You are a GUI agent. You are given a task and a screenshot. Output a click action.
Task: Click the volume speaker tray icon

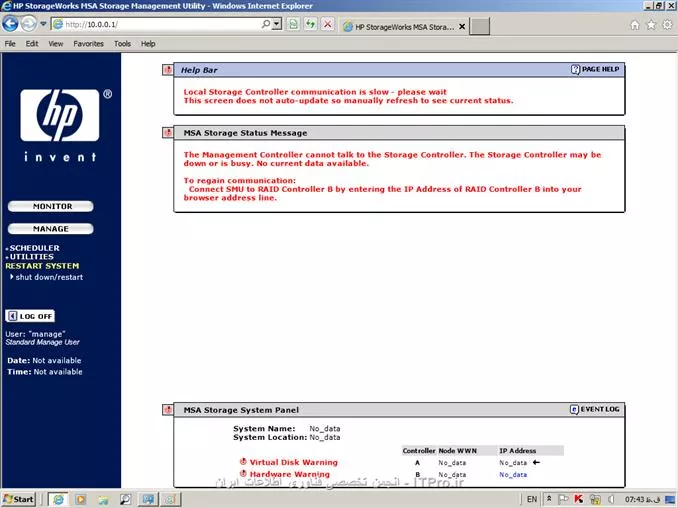(611, 499)
